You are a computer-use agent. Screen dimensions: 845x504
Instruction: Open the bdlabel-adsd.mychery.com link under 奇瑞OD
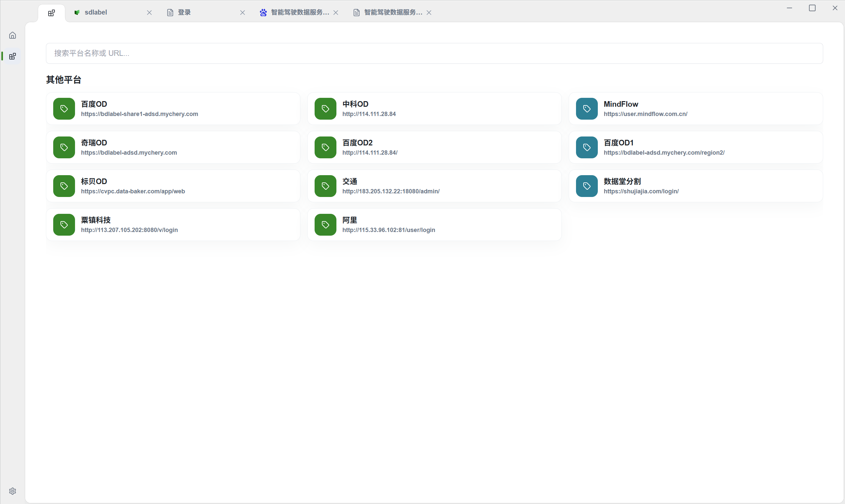(129, 153)
